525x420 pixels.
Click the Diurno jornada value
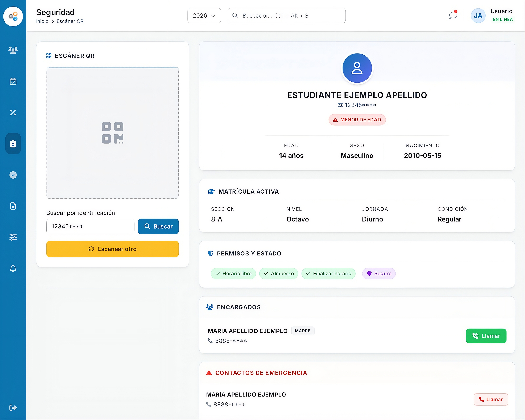click(372, 219)
